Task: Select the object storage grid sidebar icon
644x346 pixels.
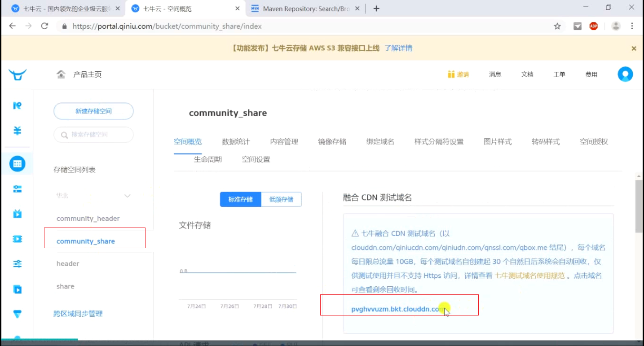Action: point(18,164)
